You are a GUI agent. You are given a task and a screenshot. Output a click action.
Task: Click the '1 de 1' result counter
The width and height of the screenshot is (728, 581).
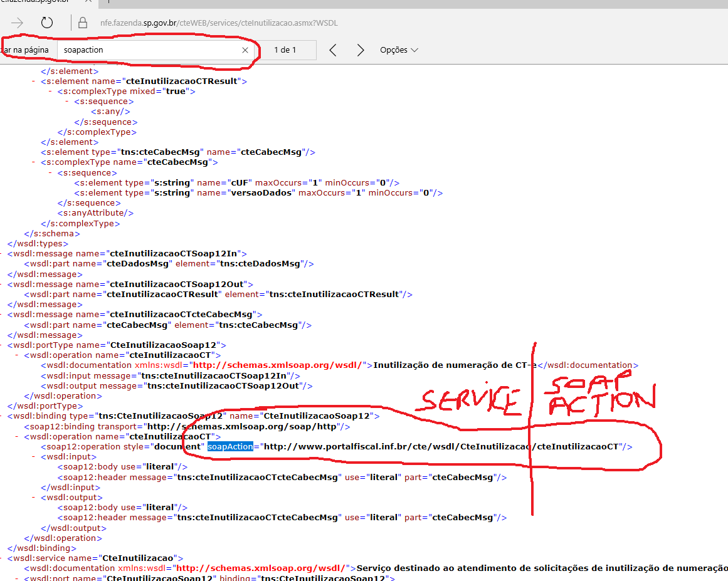coord(285,50)
